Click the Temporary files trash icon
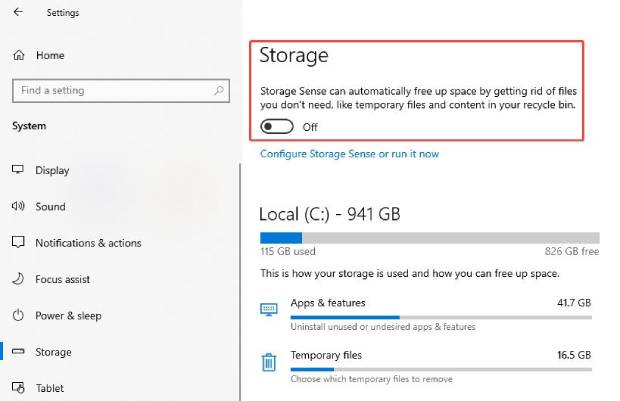The width and height of the screenshot is (620, 401). (269, 361)
